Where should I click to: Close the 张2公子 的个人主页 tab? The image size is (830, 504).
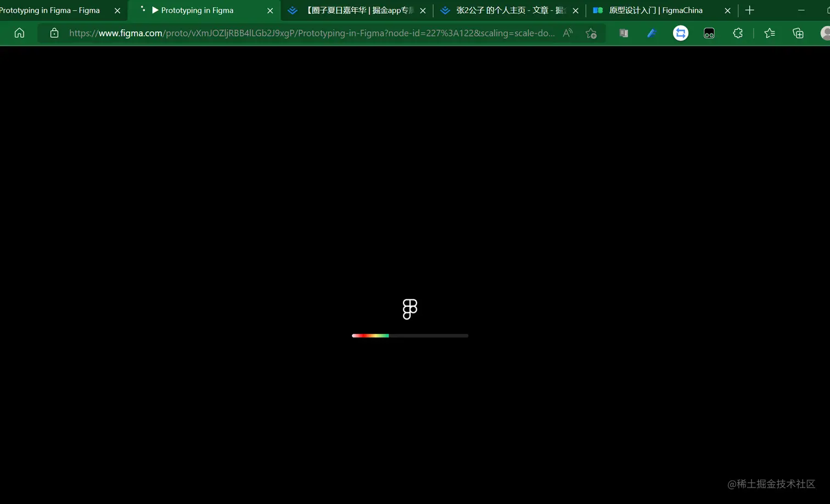tap(575, 10)
